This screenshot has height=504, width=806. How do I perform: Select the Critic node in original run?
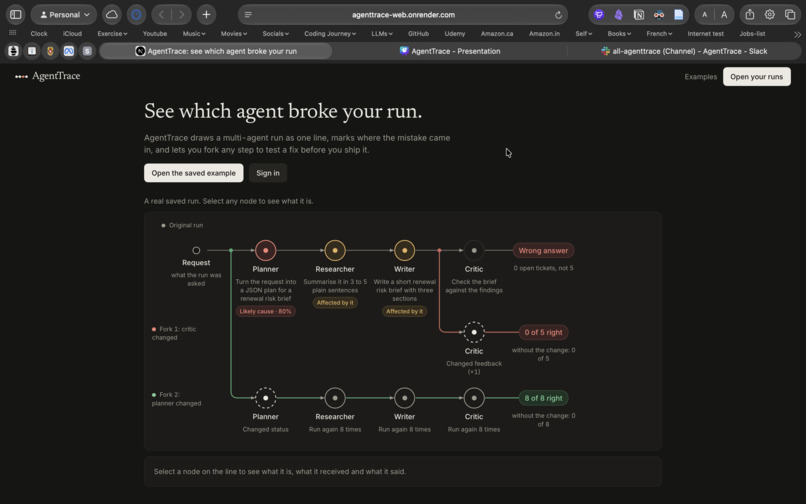click(474, 250)
